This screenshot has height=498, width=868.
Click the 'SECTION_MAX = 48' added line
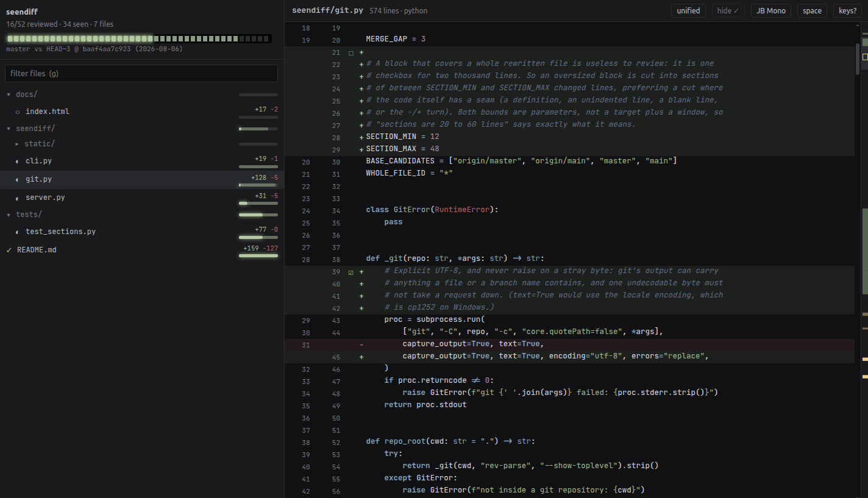tap(402, 149)
